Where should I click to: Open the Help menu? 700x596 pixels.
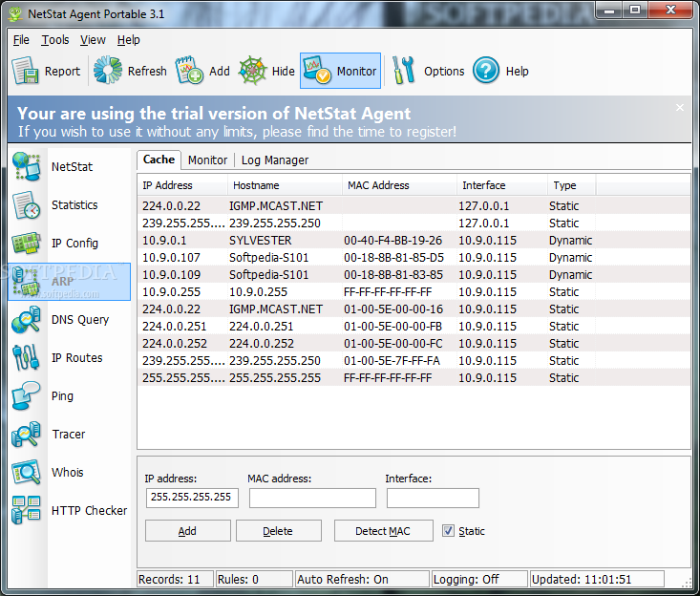tap(129, 40)
